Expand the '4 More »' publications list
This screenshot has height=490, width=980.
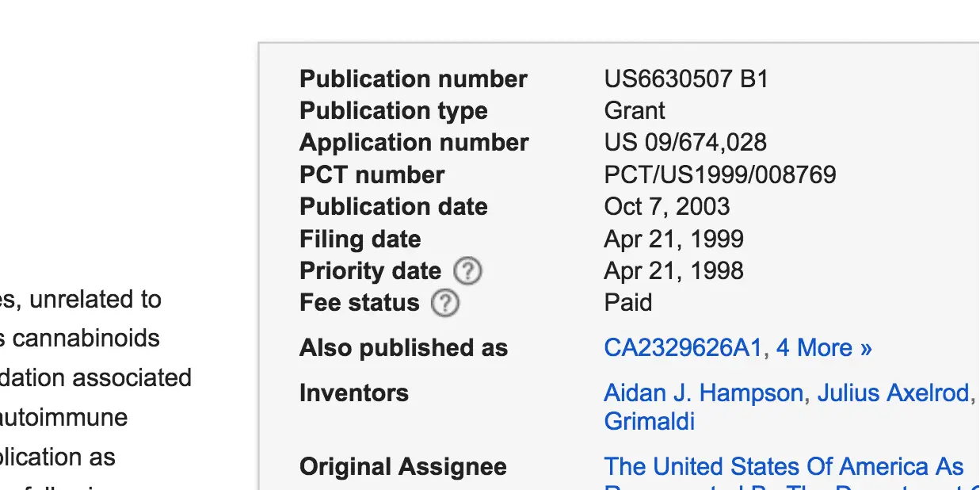point(824,348)
